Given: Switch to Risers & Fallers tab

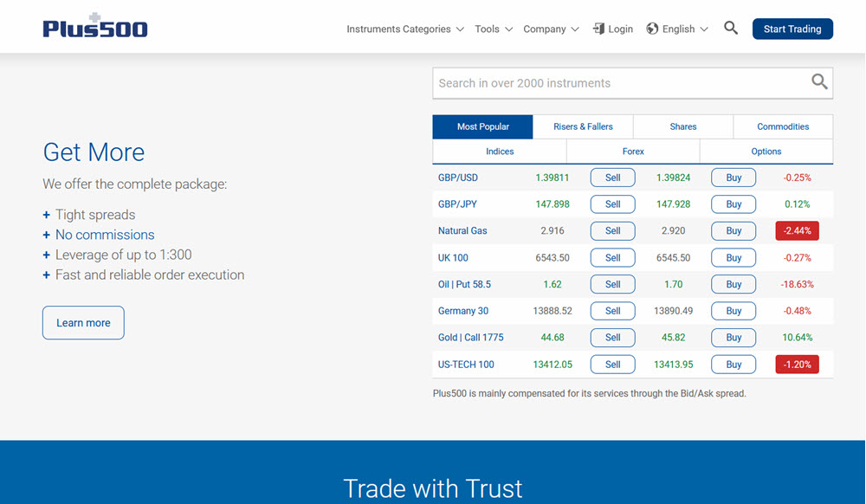Looking at the screenshot, I should (583, 126).
